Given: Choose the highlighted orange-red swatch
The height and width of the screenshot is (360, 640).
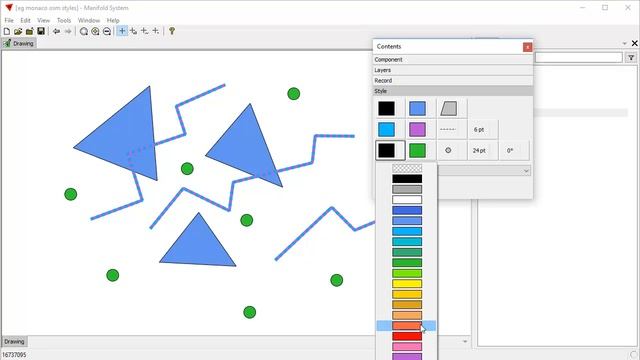Looking at the screenshot, I should coord(407,326).
